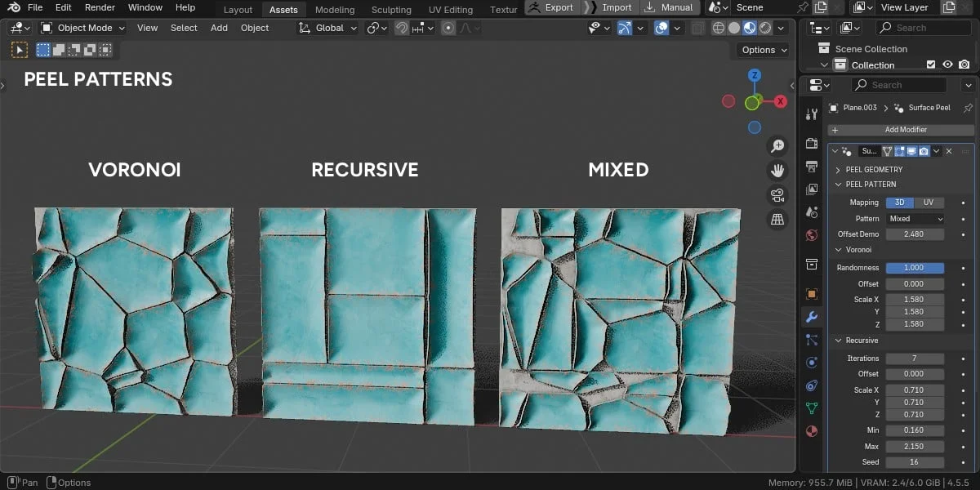This screenshot has height=490, width=980.
Task: Open the Render menu
Action: (100, 7)
